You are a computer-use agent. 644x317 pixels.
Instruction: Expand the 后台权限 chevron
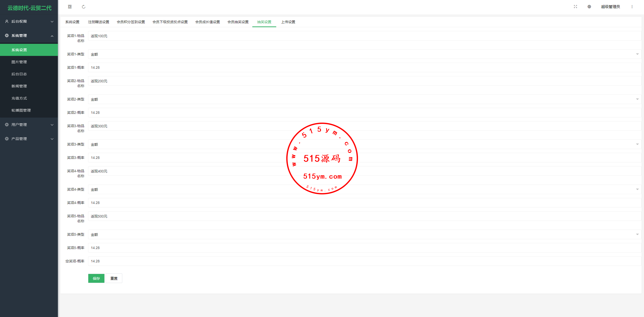(52, 22)
